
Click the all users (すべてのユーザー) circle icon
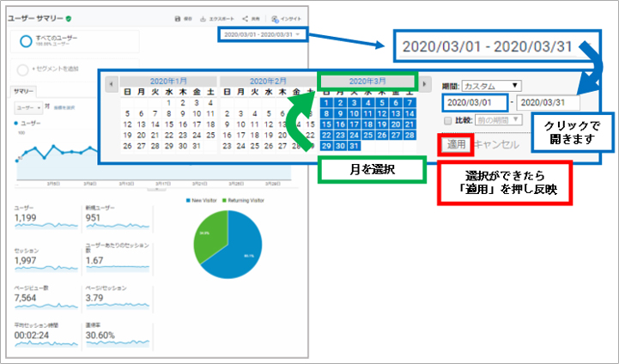(27, 40)
